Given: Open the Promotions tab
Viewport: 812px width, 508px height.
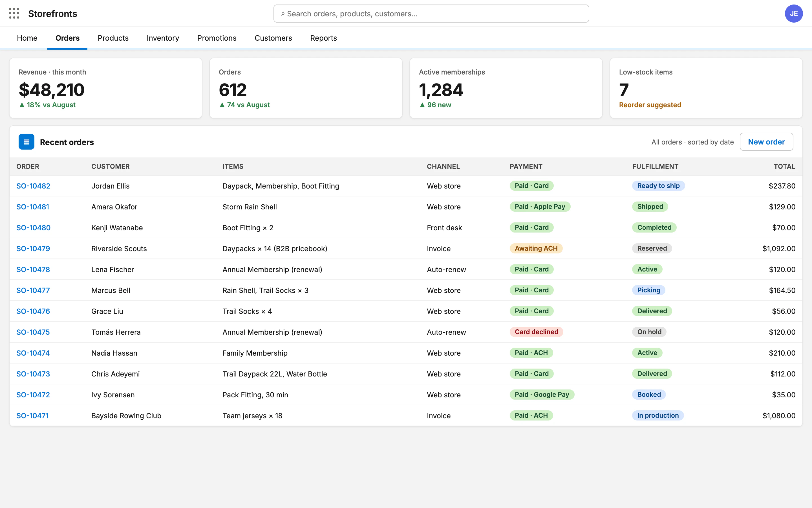Looking at the screenshot, I should tap(217, 38).
